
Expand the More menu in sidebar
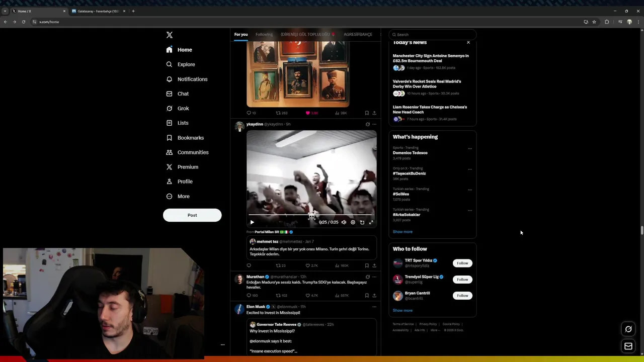click(178, 196)
